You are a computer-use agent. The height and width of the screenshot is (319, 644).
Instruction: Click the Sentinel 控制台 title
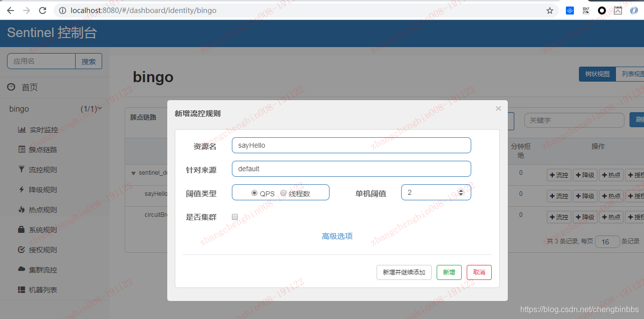[x=52, y=33]
